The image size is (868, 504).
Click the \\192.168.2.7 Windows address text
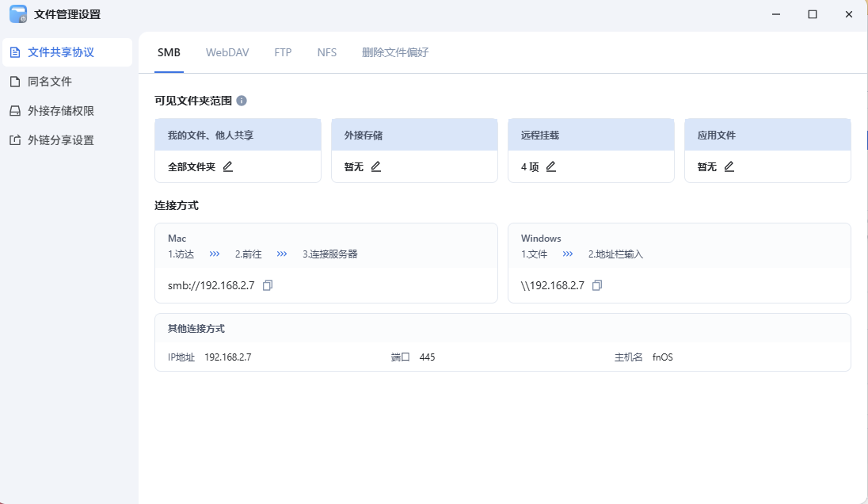[553, 285]
